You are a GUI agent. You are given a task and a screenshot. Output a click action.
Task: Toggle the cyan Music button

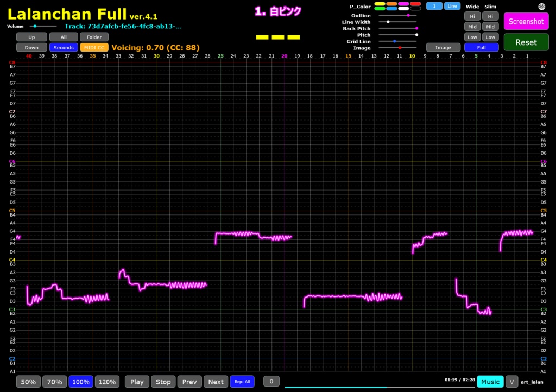[490, 382]
